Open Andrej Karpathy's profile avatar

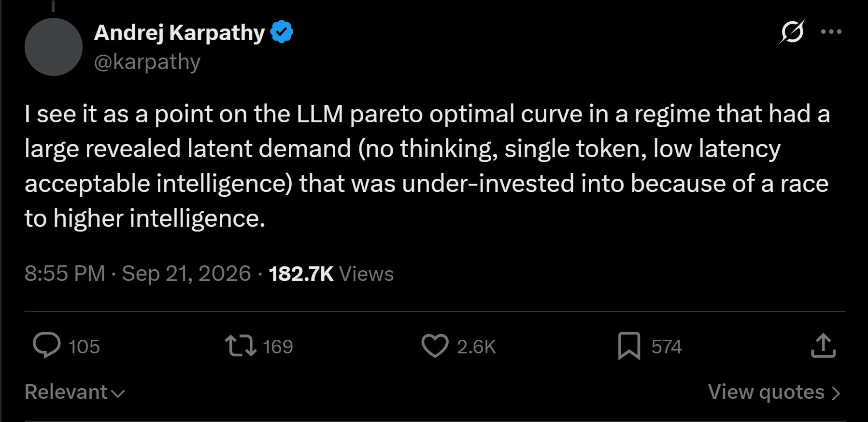tap(54, 47)
